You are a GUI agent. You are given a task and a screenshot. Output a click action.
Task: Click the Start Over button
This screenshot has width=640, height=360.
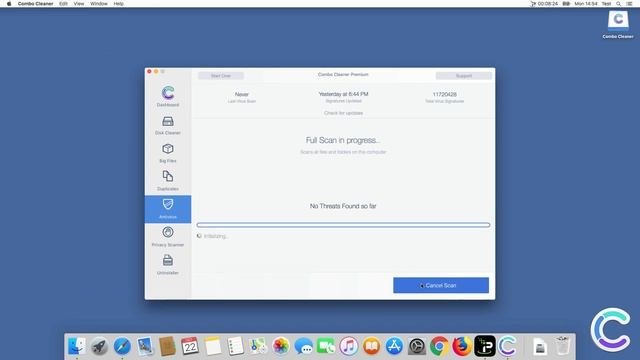pyautogui.click(x=221, y=76)
